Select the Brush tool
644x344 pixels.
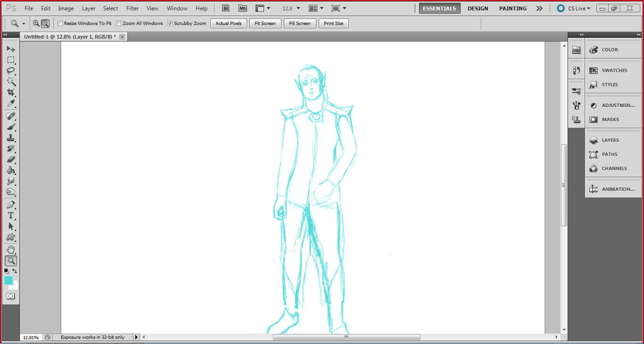point(10,127)
